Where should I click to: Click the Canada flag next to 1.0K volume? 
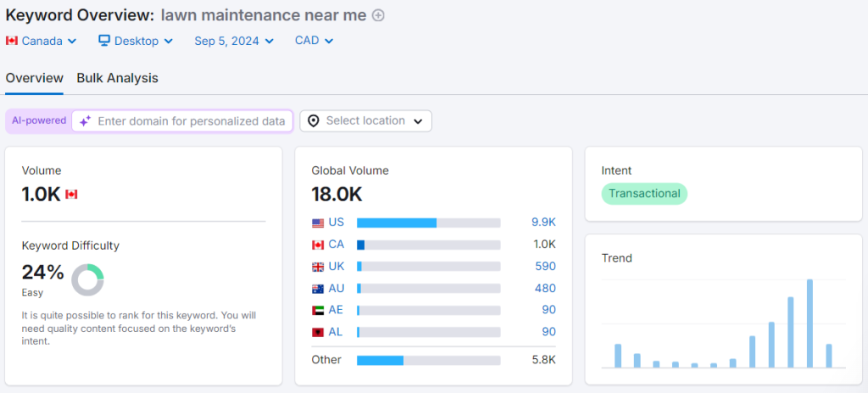click(x=71, y=194)
